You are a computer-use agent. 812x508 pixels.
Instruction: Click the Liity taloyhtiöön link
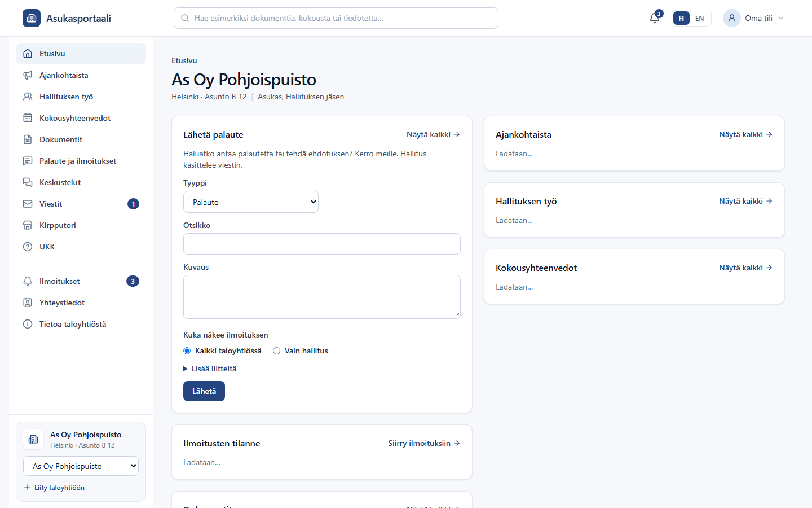(54, 487)
